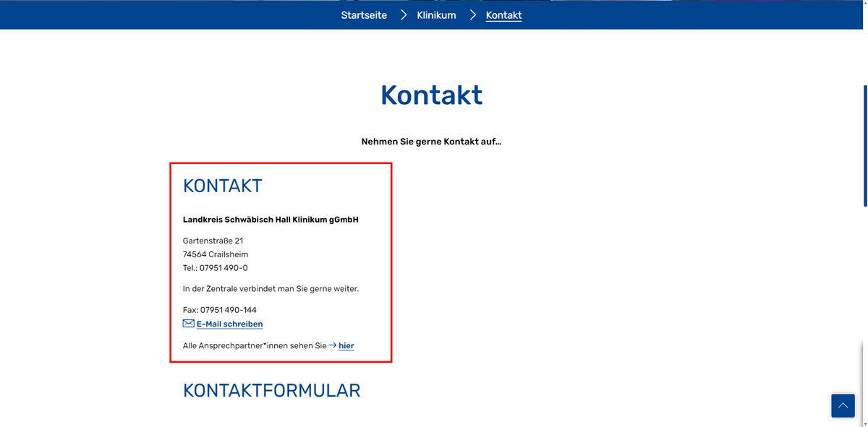This screenshot has height=427, width=868.
Task: Click 'Landkreis Schwäbisch Hall Klinikum gGmbH' text
Action: [x=271, y=220]
